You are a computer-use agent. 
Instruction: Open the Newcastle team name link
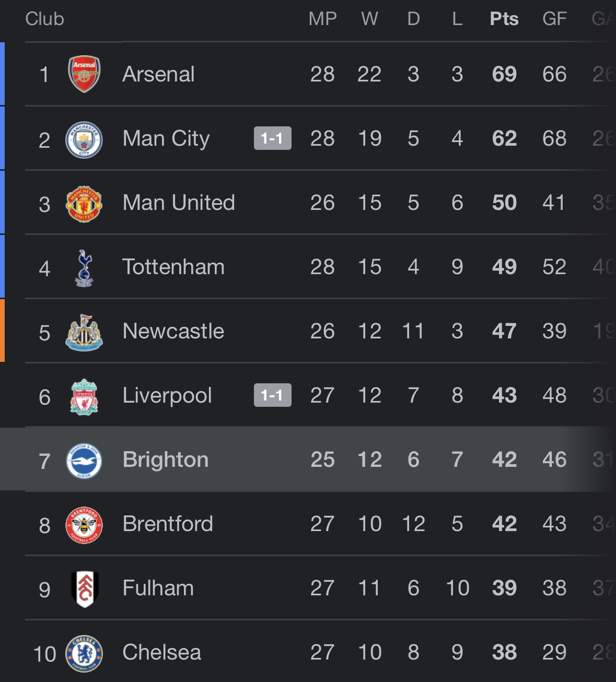(173, 331)
